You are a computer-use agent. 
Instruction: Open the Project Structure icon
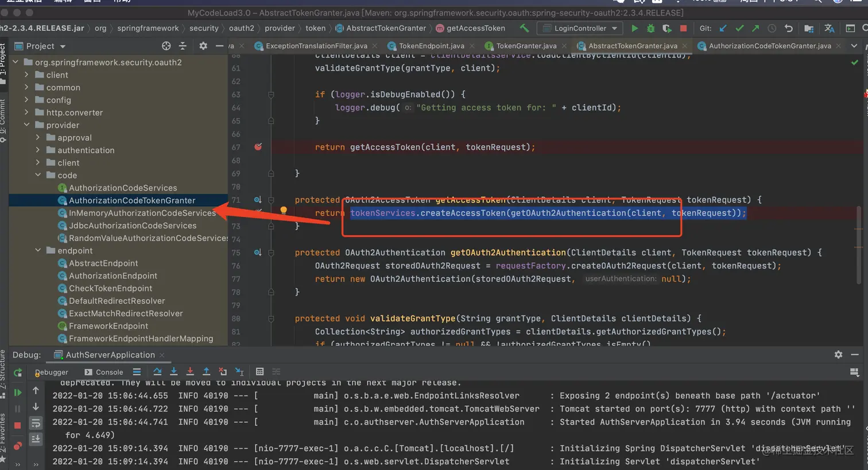click(809, 28)
